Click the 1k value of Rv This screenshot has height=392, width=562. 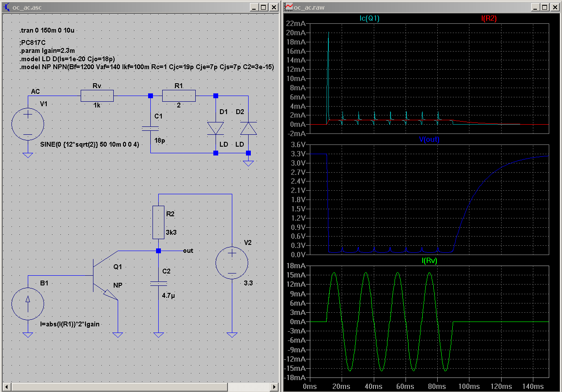tap(97, 106)
